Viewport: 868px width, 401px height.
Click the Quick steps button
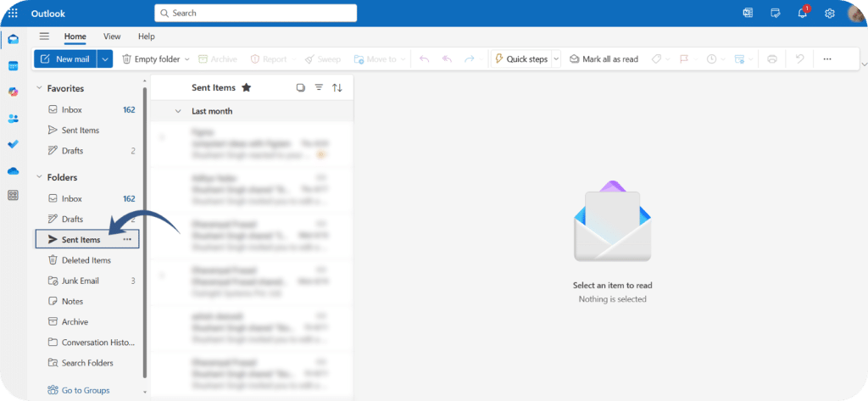click(x=521, y=59)
